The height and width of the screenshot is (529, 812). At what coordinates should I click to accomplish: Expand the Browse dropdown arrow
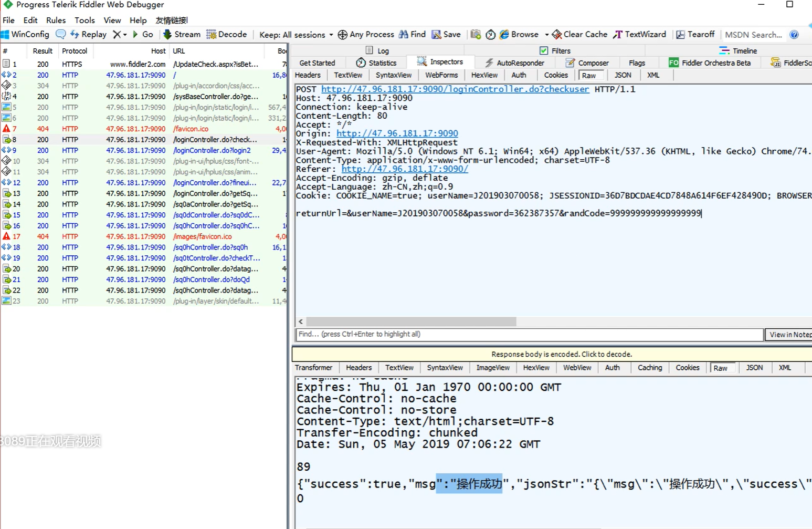coord(546,35)
